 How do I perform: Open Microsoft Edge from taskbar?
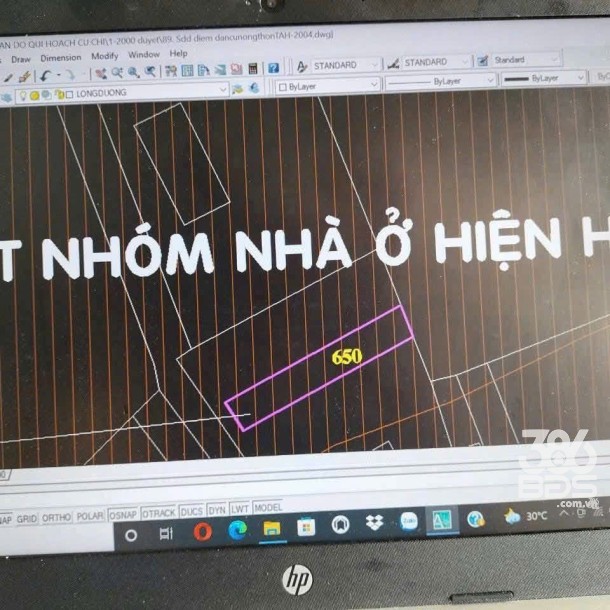[x=238, y=530]
